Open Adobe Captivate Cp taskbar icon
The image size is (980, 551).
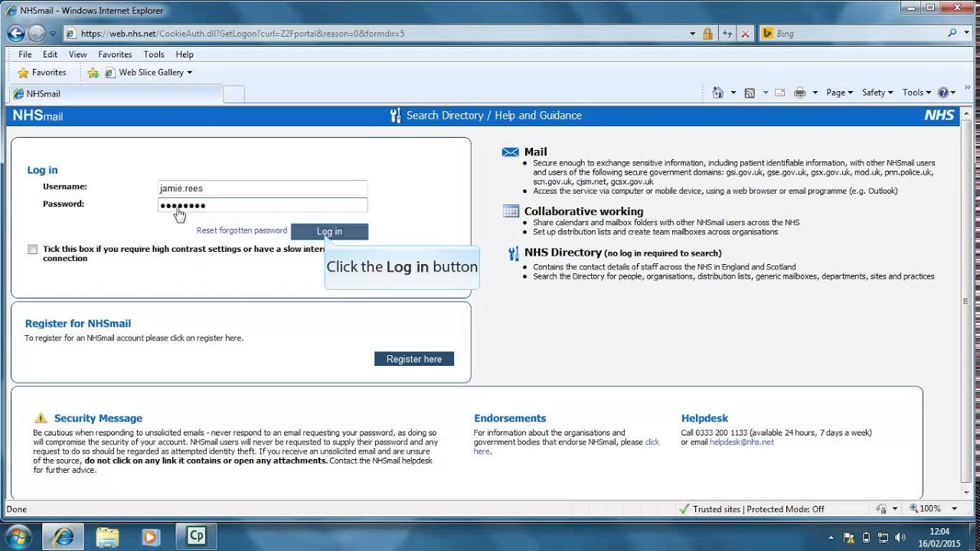(x=196, y=536)
